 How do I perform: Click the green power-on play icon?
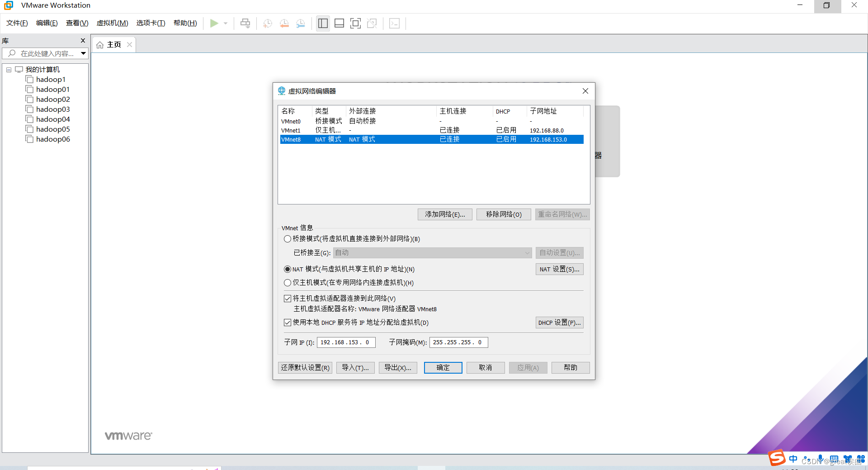click(x=214, y=23)
